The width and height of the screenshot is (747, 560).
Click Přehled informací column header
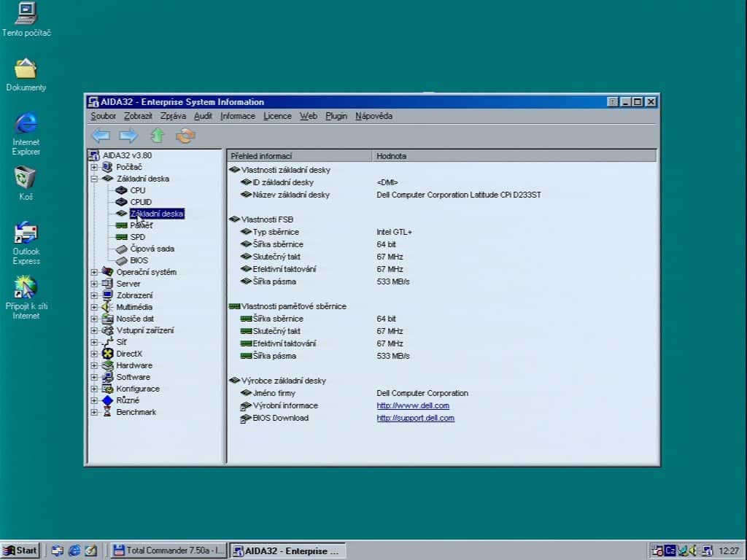coord(300,156)
